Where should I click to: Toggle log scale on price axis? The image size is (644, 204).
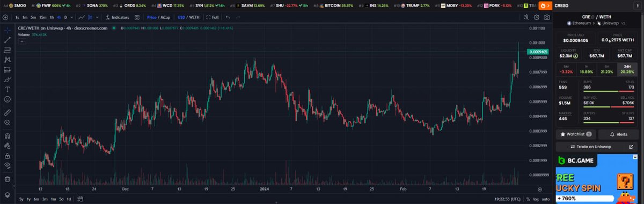536,199
